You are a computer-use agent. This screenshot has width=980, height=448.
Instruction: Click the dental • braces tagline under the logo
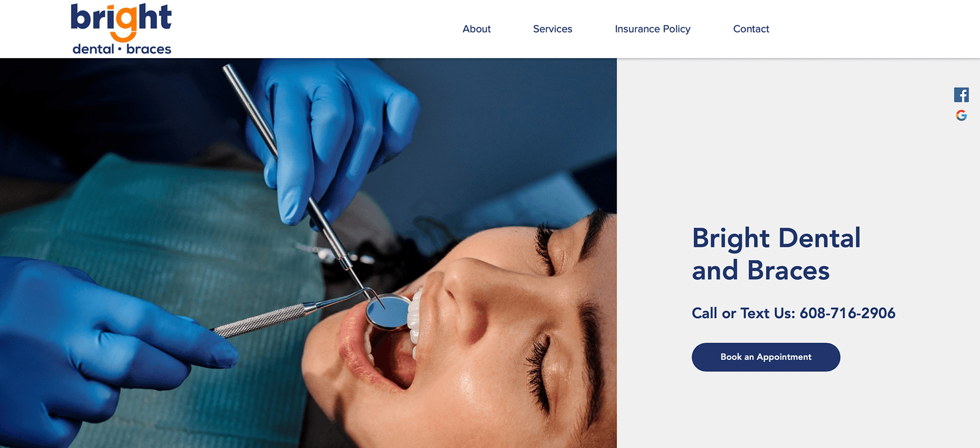click(x=121, y=49)
